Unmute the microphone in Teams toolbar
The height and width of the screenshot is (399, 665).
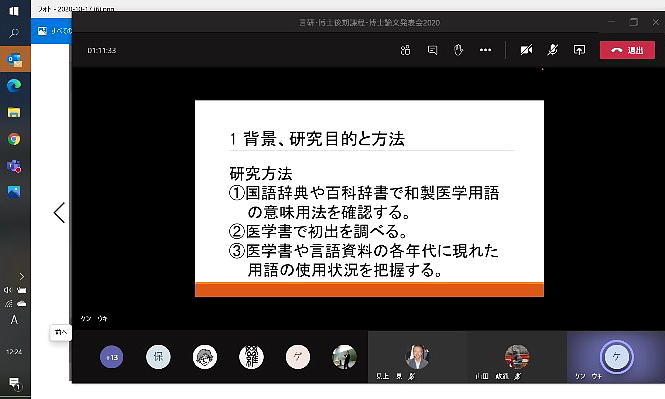click(x=552, y=50)
